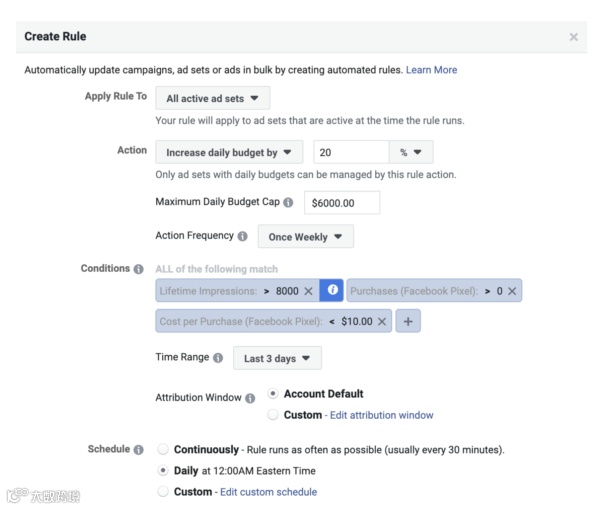Remove the Purchases (Facebook Pixel) condition
Screen dimensions: 600x509
click(512, 291)
